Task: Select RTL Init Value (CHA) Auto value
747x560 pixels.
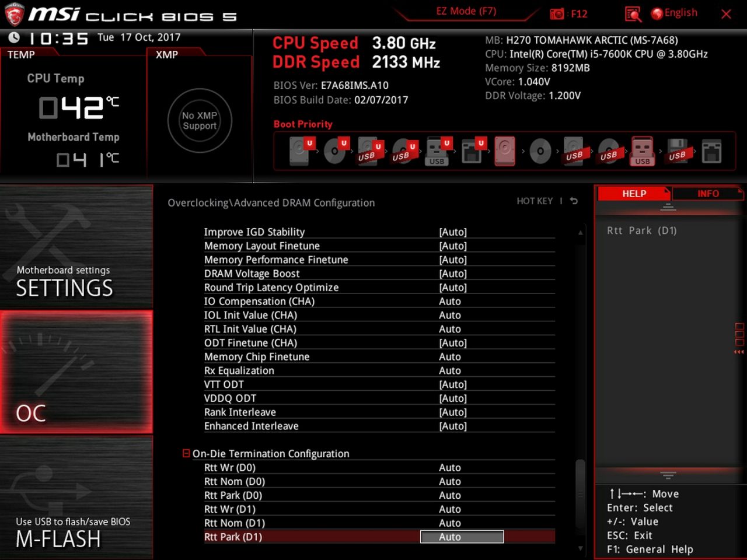Action: tap(450, 329)
